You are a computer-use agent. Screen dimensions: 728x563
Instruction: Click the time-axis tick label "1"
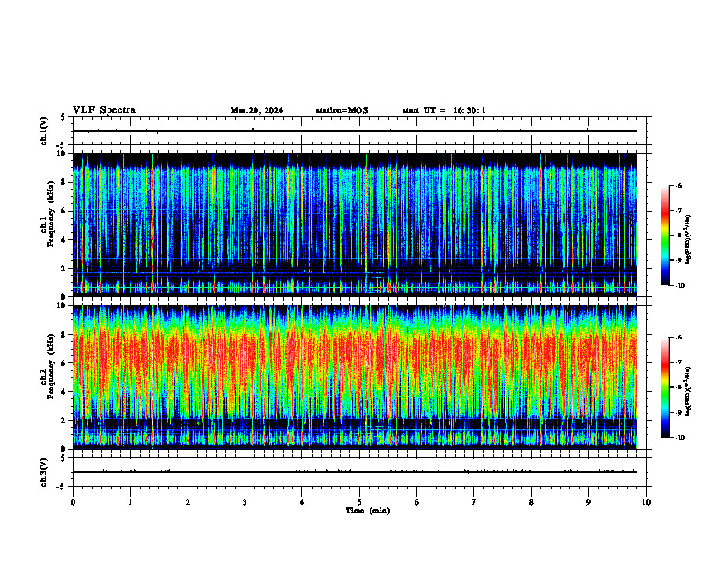(x=131, y=502)
